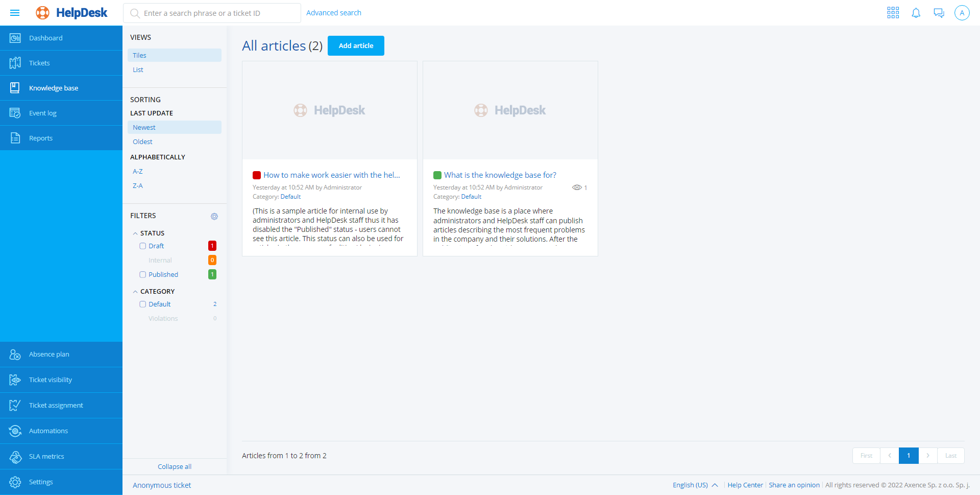This screenshot has height=495, width=980.
Task: Collapse the CATEGORY filter section
Action: coord(135,292)
